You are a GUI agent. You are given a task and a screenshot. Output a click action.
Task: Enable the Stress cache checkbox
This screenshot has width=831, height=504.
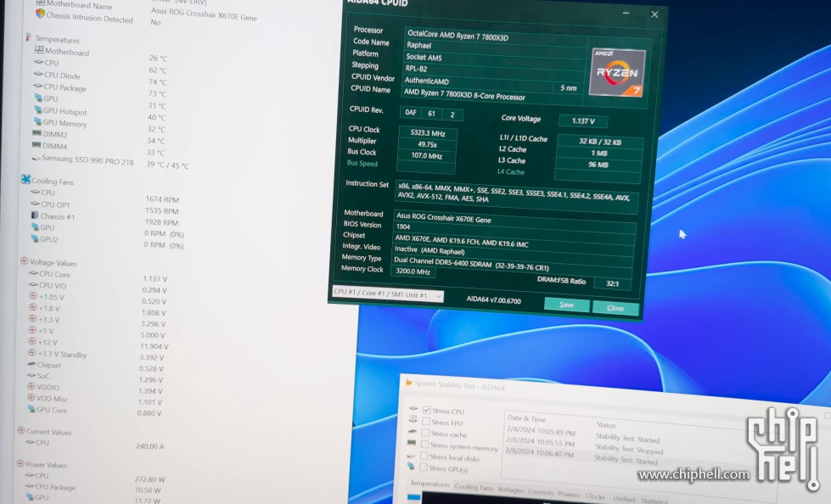coord(425,433)
